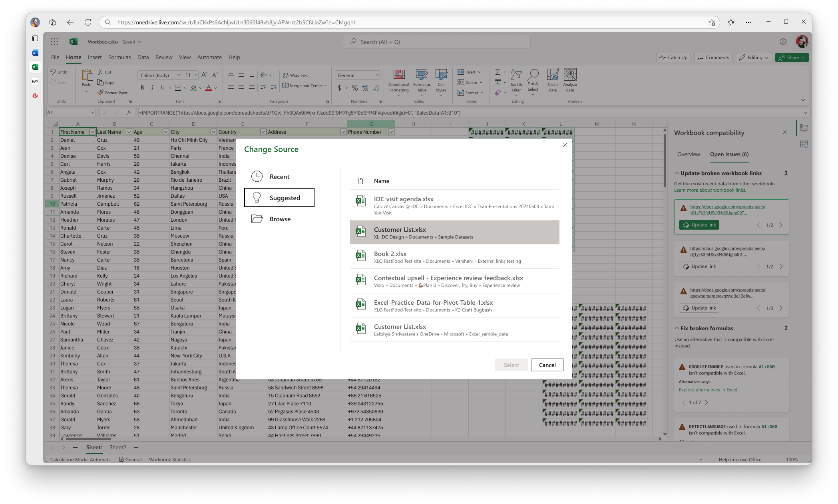Toggle Wrap Text option
The width and height of the screenshot is (838, 504).
pyautogui.click(x=295, y=75)
